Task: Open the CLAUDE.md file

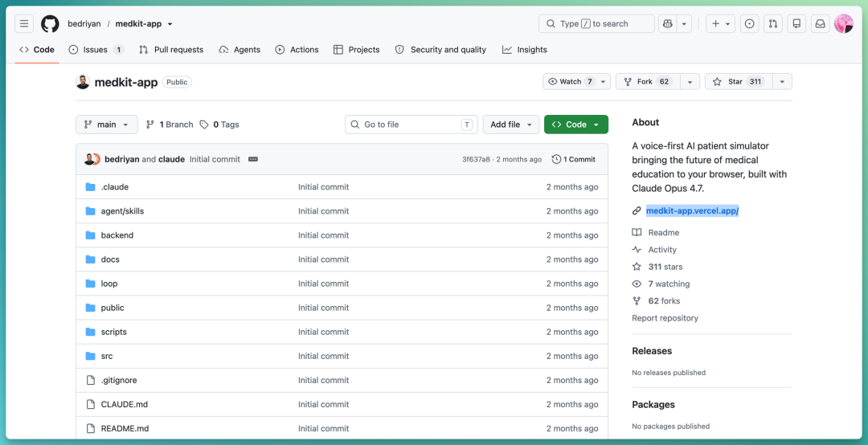Action: tap(125, 405)
